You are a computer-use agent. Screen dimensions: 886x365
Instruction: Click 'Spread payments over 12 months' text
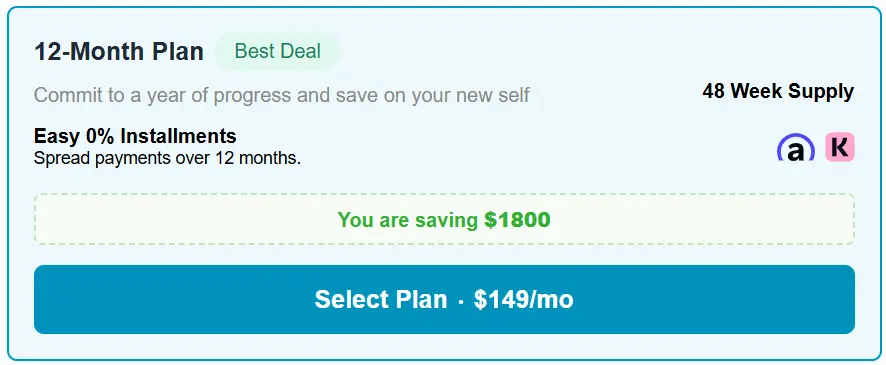[x=167, y=158]
